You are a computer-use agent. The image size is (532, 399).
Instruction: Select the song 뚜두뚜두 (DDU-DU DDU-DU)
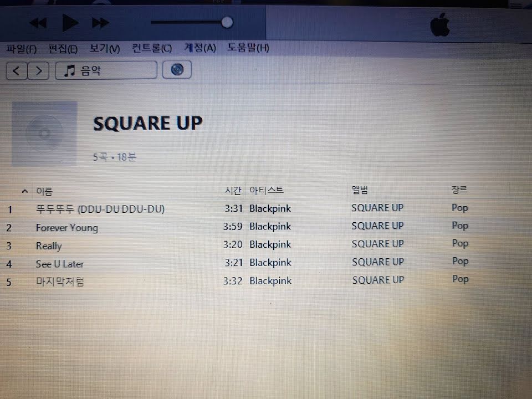tap(100, 209)
